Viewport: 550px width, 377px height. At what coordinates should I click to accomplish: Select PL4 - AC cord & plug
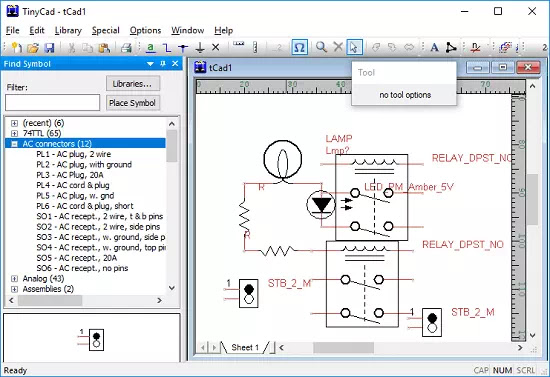tap(73, 185)
